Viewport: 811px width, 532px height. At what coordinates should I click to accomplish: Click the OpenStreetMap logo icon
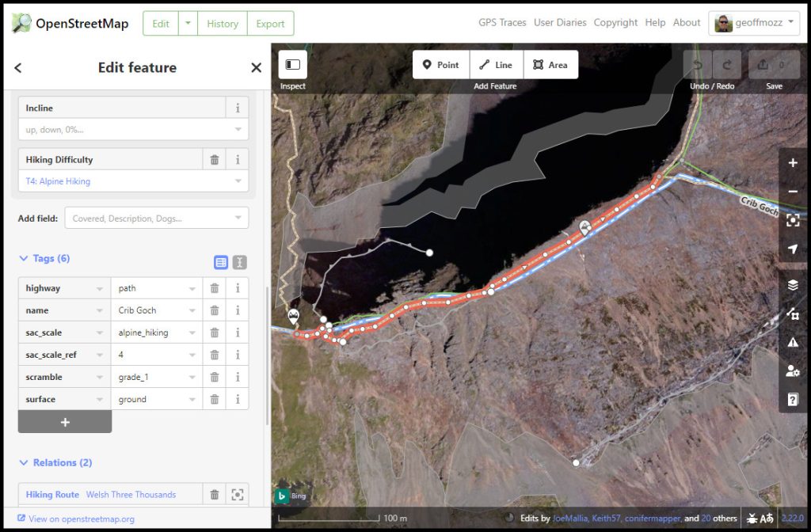point(21,23)
